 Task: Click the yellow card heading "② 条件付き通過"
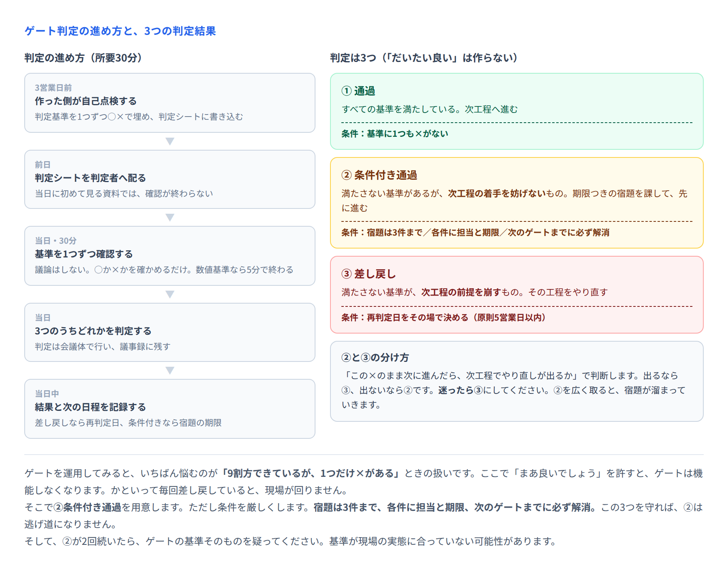[x=379, y=175]
